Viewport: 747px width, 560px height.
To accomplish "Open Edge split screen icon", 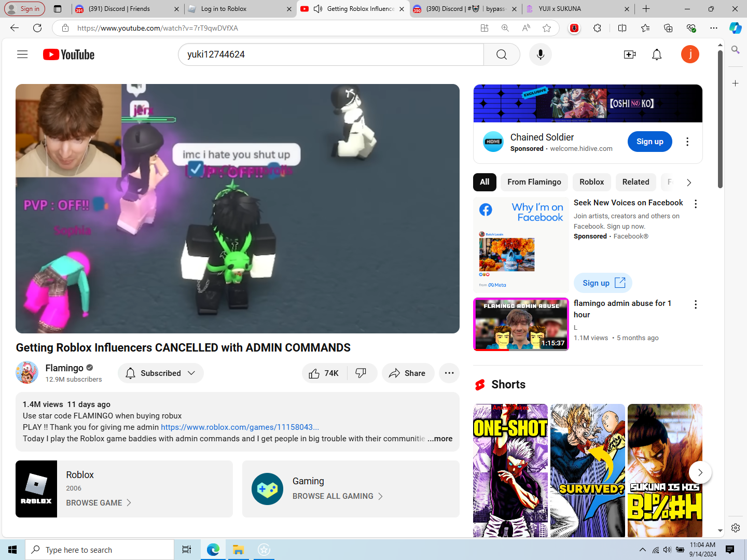I will coord(622,28).
